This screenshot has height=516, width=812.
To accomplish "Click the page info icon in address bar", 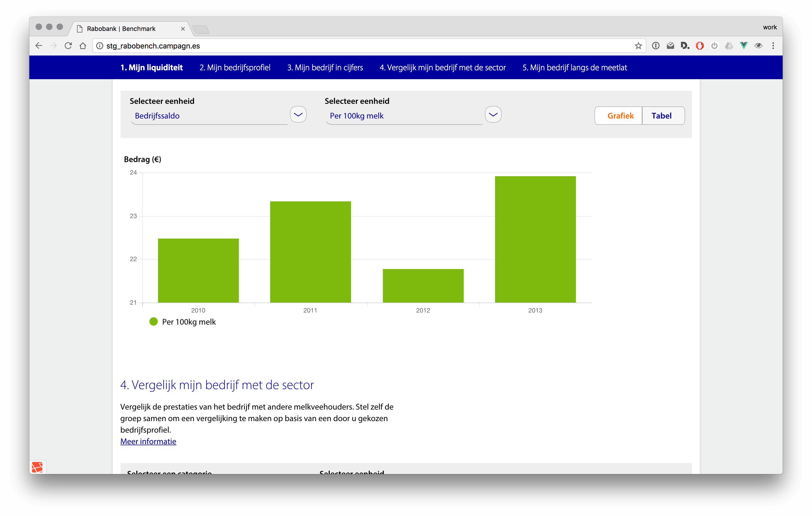I will pos(100,46).
